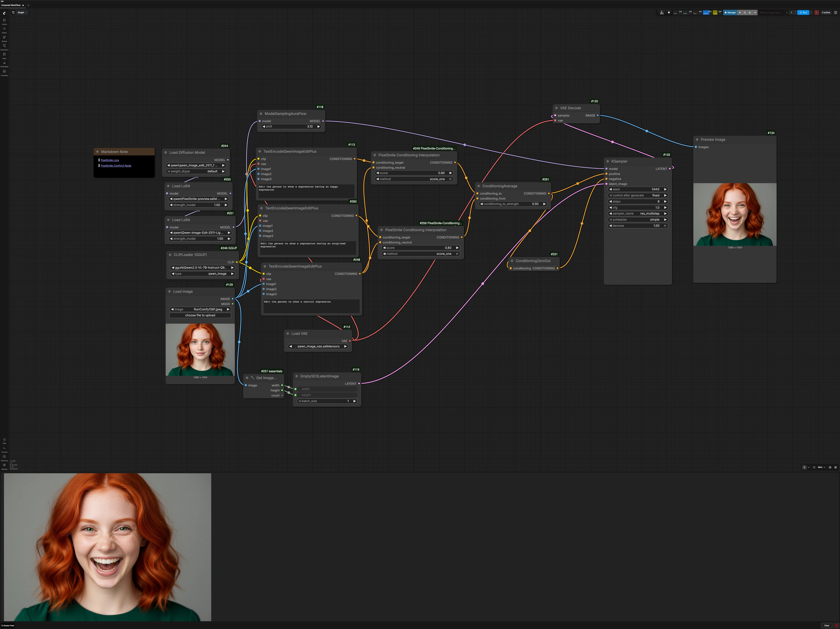Viewport: 840px width, 629px height.
Task: Collapse the CLIPLoader (GGUF) node dot
Action: pyautogui.click(x=170, y=255)
